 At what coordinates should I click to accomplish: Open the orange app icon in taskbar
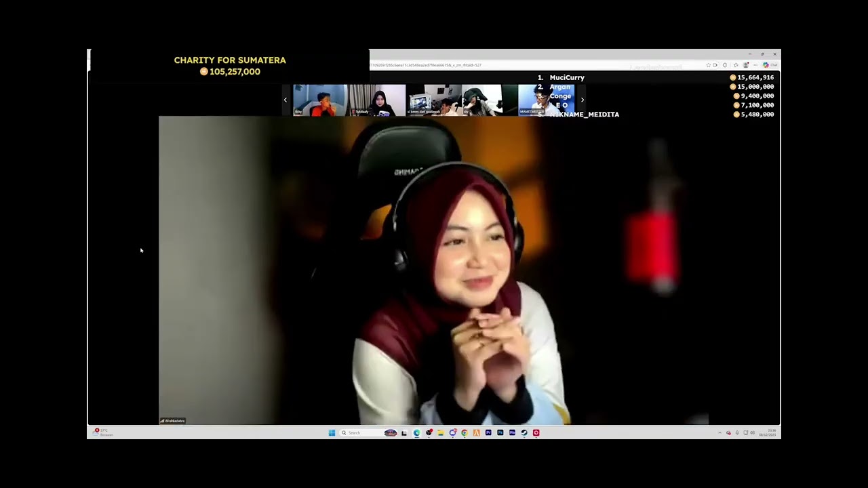tap(476, 432)
